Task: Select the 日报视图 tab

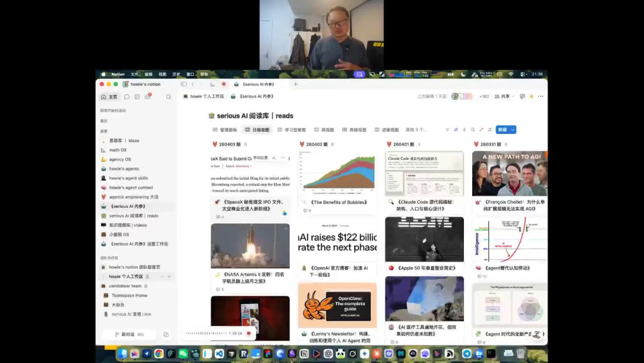Action: [257, 130]
